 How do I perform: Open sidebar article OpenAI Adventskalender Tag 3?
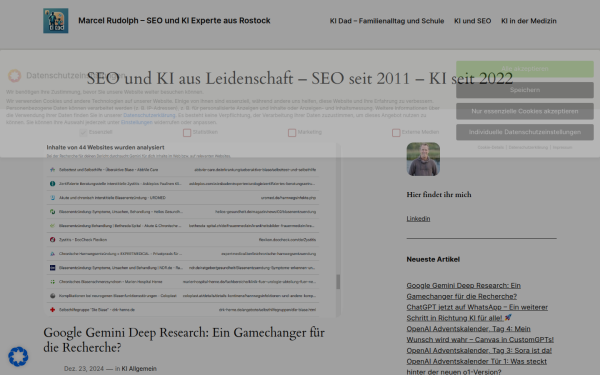pyautogui.click(x=479, y=351)
